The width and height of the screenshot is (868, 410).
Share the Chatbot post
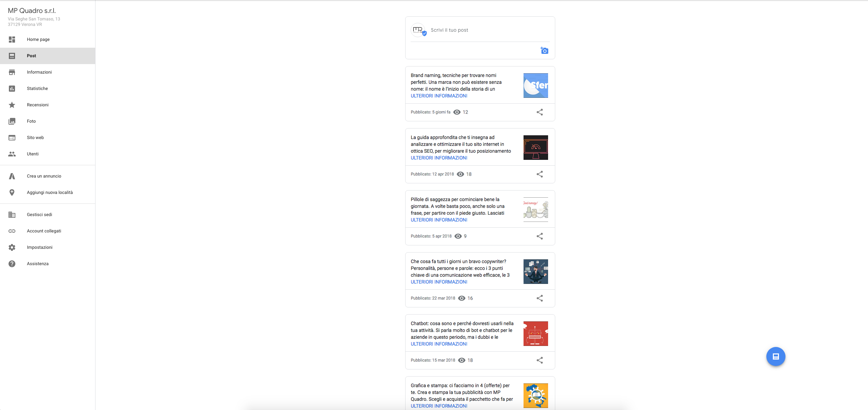pyautogui.click(x=540, y=360)
